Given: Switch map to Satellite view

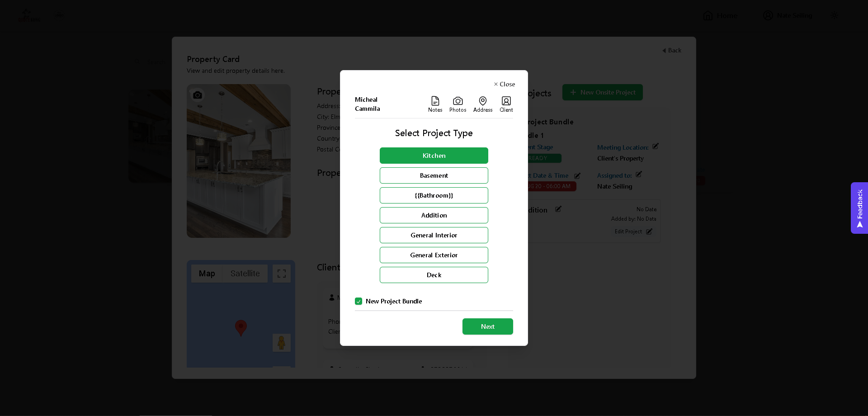Looking at the screenshot, I should click(245, 274).
